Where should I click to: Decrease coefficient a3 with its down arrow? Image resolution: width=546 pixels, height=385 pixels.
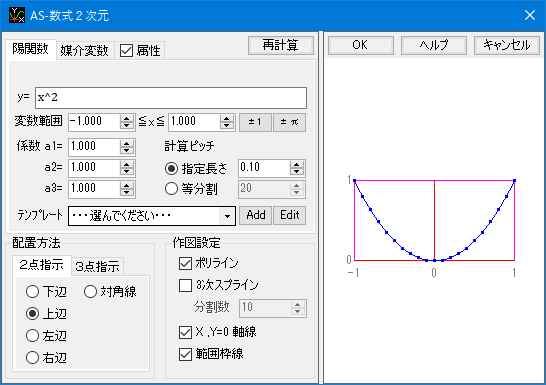[127, 192]
